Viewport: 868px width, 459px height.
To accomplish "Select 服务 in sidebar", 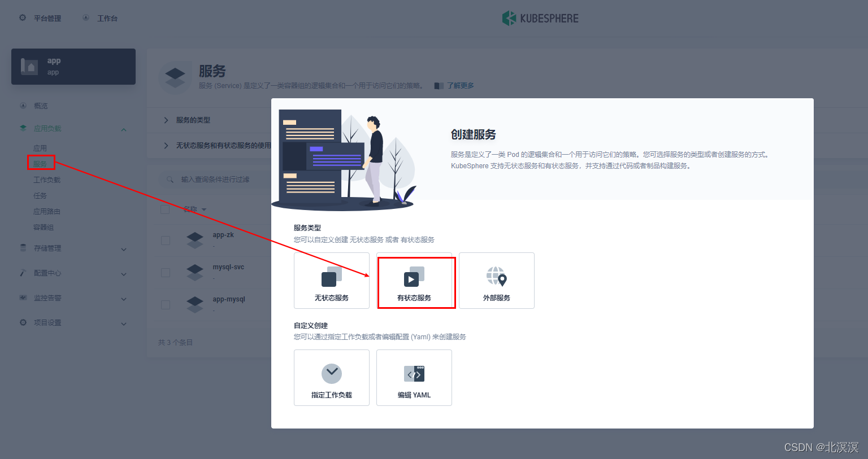I will tap(40, 164).
